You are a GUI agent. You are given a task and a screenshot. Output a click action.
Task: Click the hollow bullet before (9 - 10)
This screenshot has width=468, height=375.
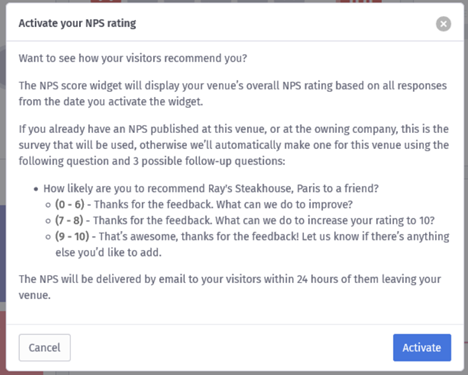[x=48, y=237]
